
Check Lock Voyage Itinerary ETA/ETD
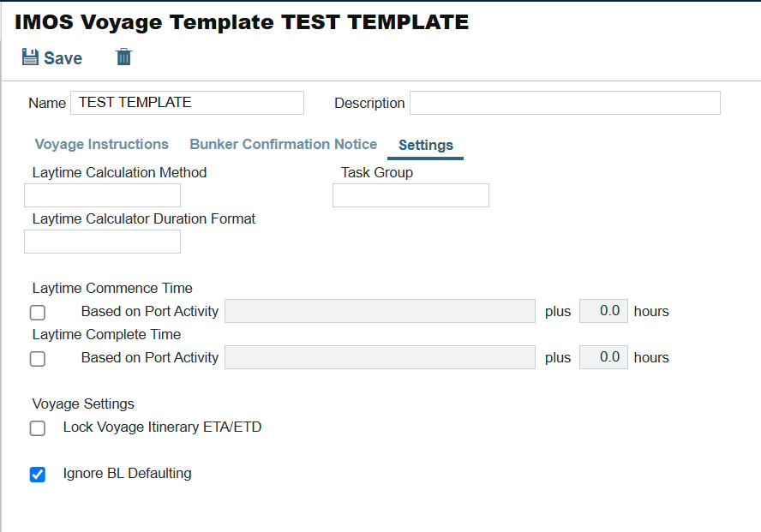pyautogui.click(x=38, y=428)
